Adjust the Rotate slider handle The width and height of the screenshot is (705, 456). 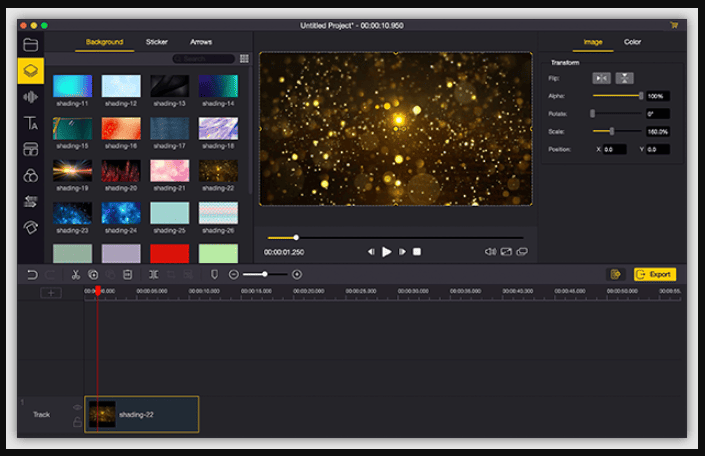593,114
